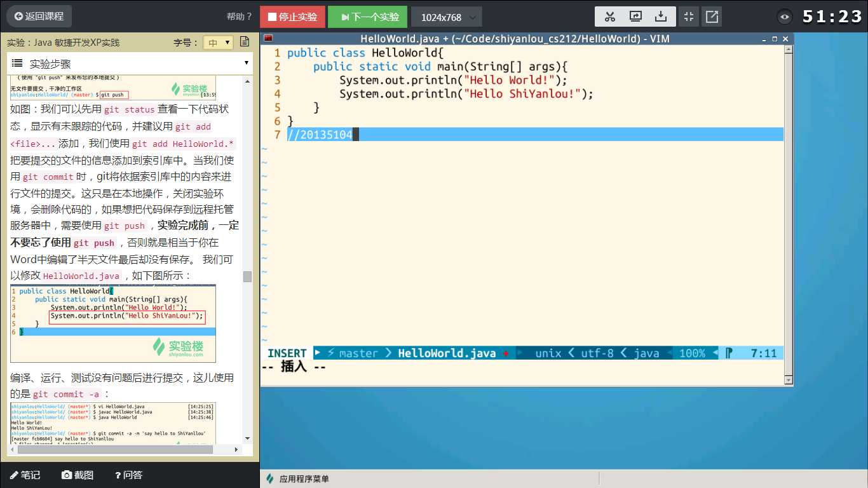Screen dimensions: 868x488
Task: Click the HelloWorld.java code screenshot thumbnail
Action: 113,324
